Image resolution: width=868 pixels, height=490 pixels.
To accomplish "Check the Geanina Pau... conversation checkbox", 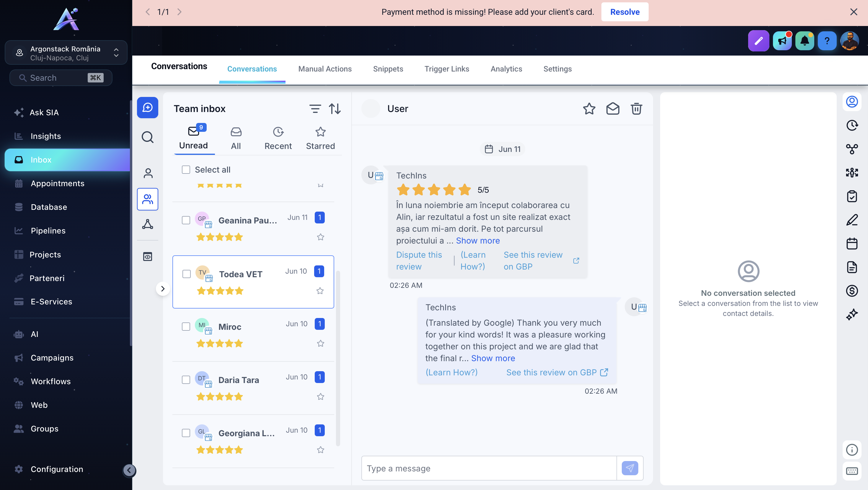I will click(x=186, y=220).
